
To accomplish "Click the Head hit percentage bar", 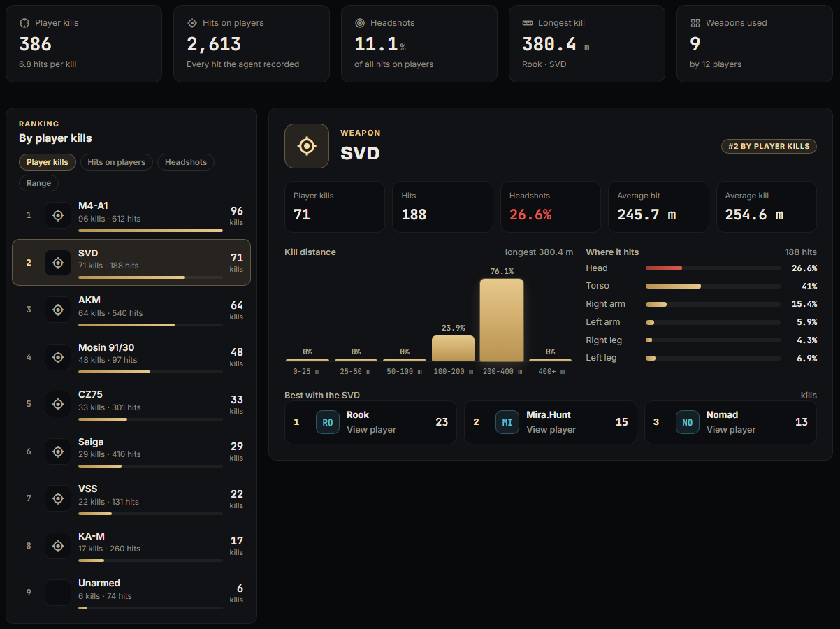I will coord(713,268).
